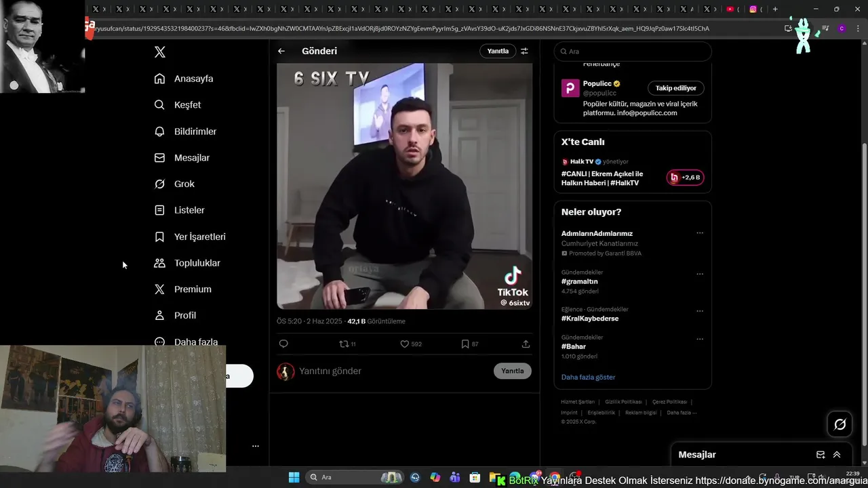Open the Chrome three-dot menu
The height and width of the screenshot is (488, 868).
(x=858, y=28)
